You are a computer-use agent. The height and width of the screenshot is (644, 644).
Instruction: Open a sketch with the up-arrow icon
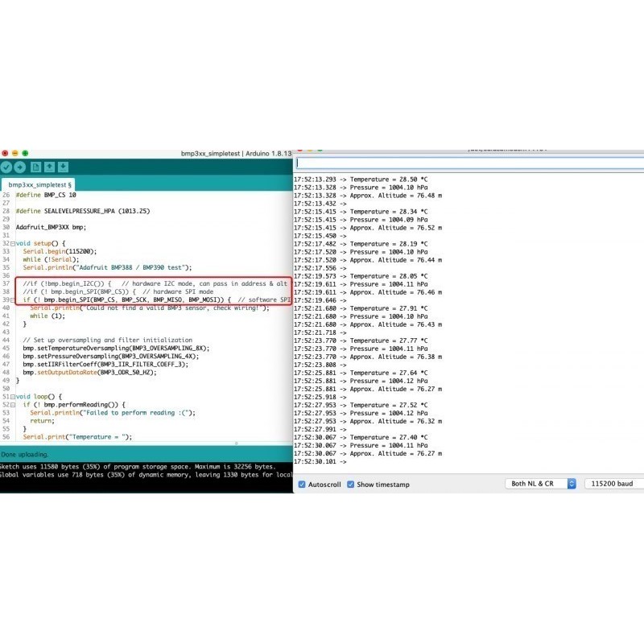tap(49, 167)
